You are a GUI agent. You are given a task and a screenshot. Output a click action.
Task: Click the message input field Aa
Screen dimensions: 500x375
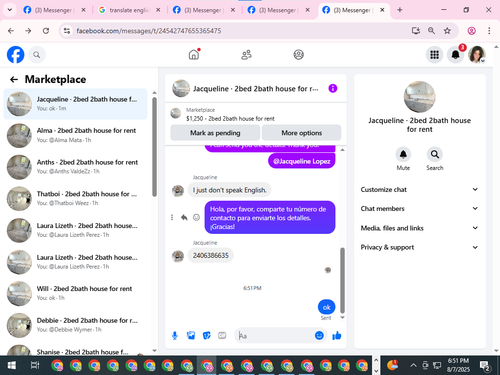tap(275, 336)
